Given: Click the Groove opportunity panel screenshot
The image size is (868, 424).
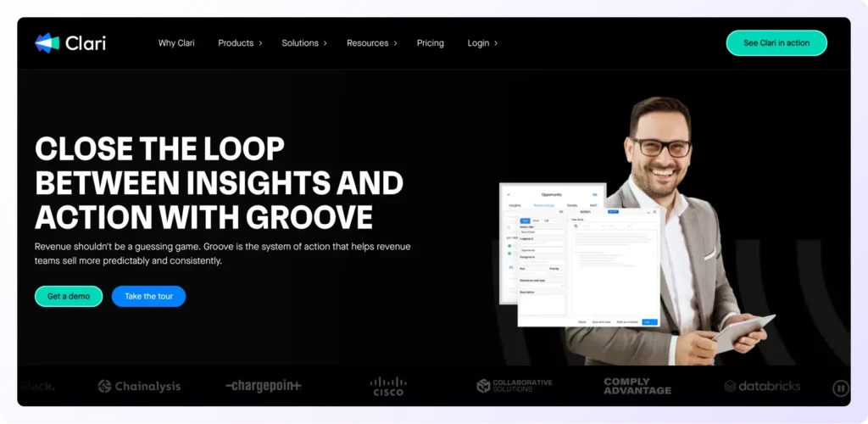Looking at the screenshot, I should click(580, 254).
